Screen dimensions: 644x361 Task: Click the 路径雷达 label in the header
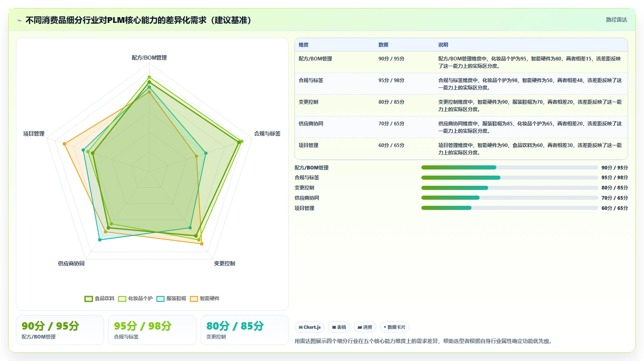tap(616, 20)
